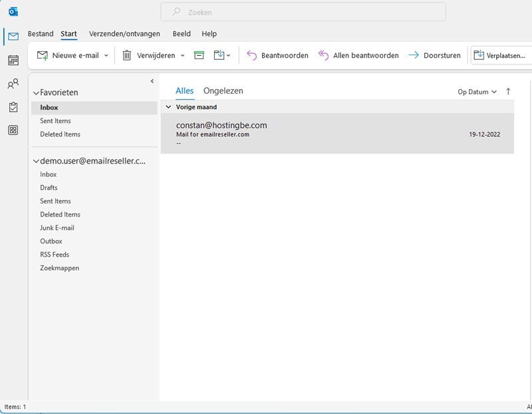This screenshot has width=532, height=414.
Task: Open the Calendar view in sidebar
Action: tap(13, 60)
